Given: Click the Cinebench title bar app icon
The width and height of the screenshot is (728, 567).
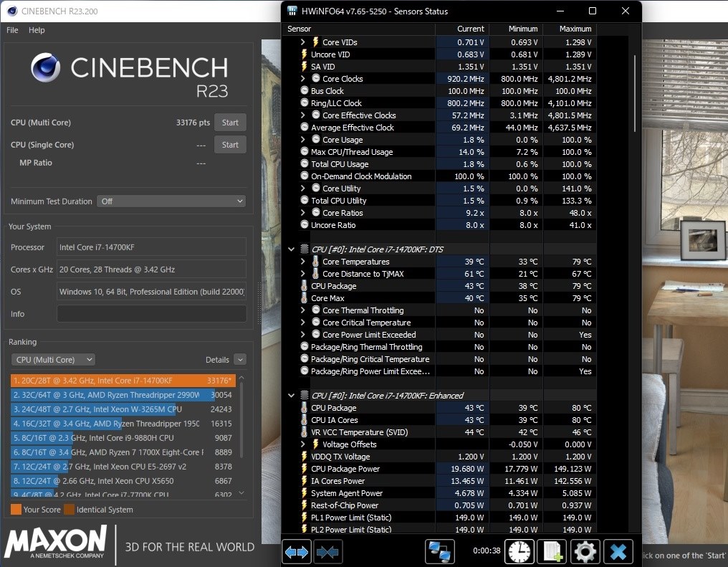Looking at the screenshot, I should 12,11.
